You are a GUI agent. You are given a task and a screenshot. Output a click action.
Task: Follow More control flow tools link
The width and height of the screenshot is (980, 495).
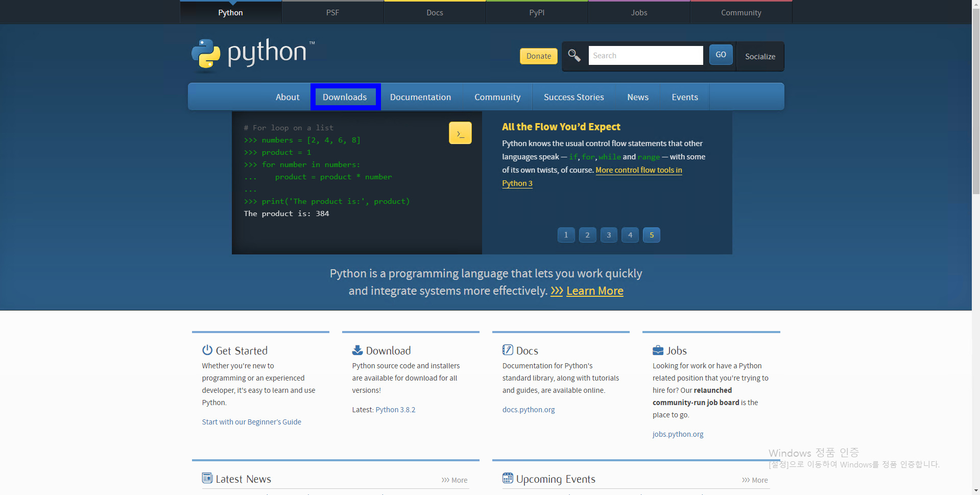(639, 170)
